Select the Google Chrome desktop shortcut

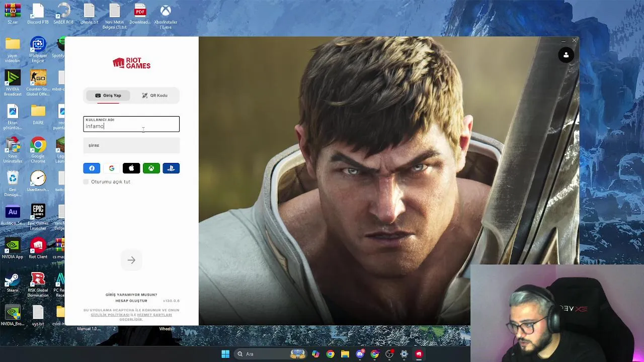click(38, 151)
